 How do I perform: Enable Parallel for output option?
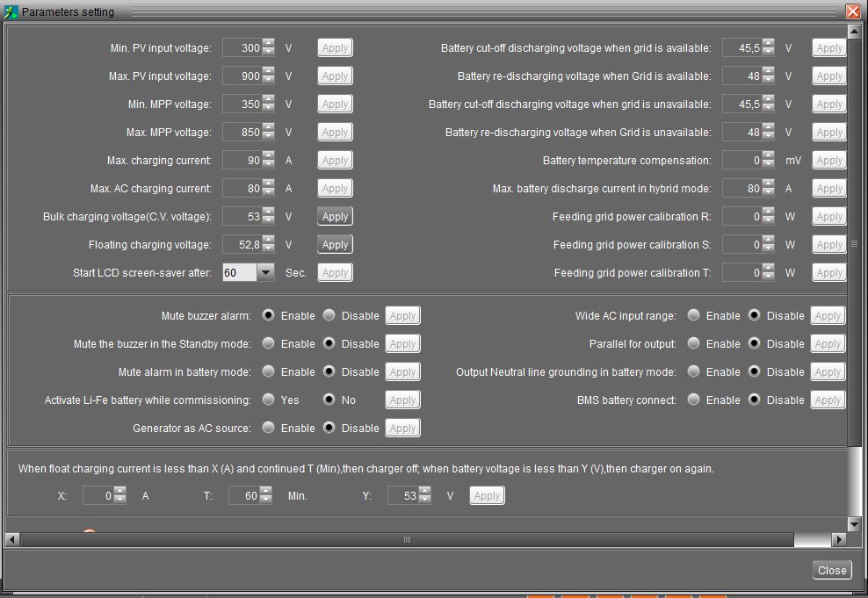pyautogui.click(x=694, y=343)
